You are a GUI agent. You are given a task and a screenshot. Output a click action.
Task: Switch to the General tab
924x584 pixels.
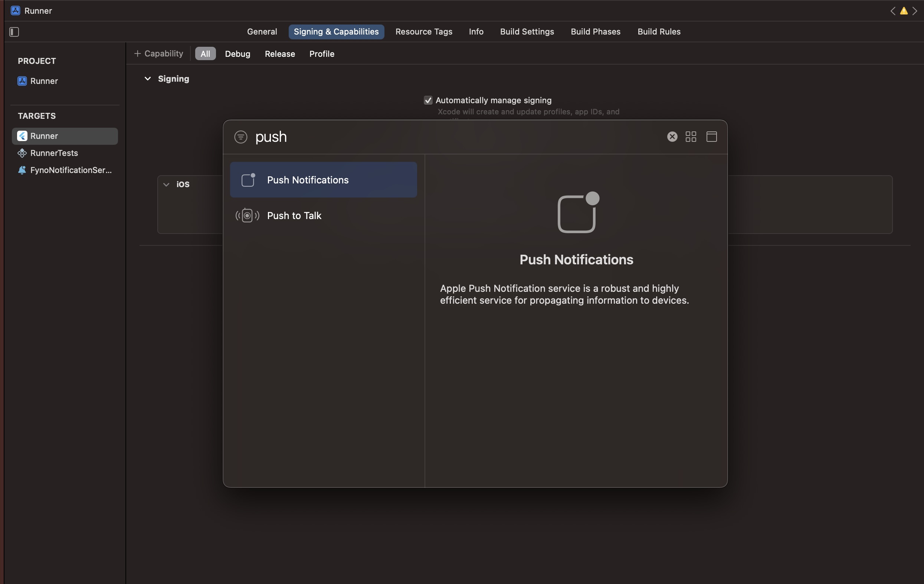(x=262, y=32)
